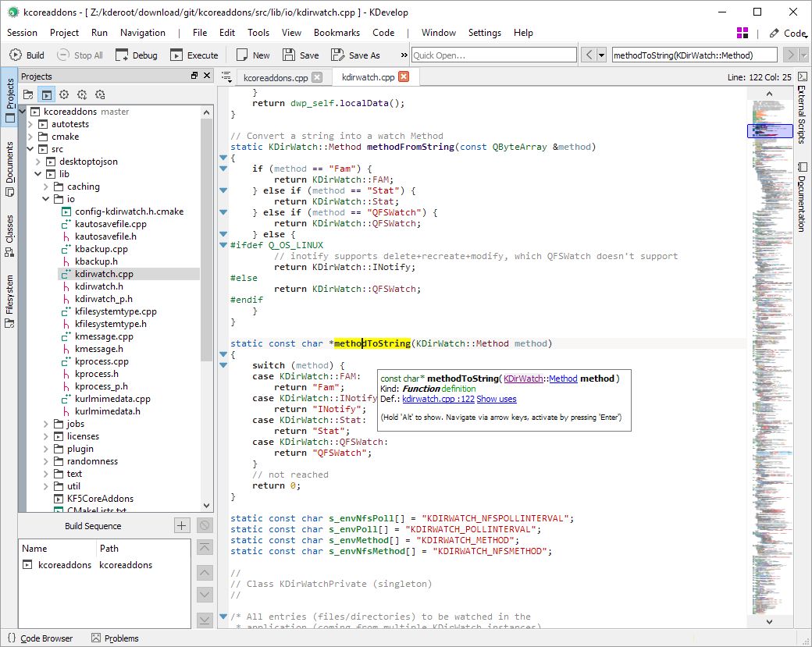Expand the jobs folder node

click(x=46, y=424)
